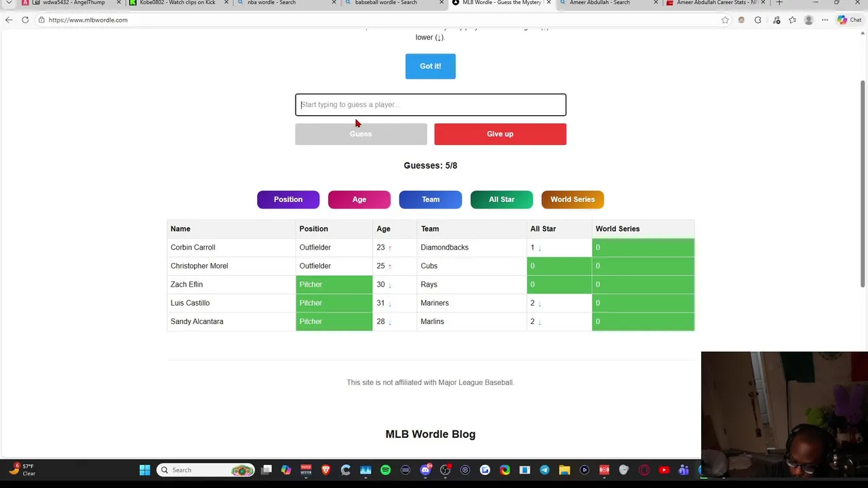Click the address bar URL mlbwordle.com

coord(88,20)
